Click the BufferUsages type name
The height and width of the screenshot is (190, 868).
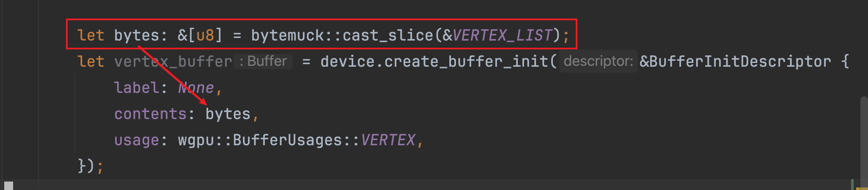click(x=288, y=140)
